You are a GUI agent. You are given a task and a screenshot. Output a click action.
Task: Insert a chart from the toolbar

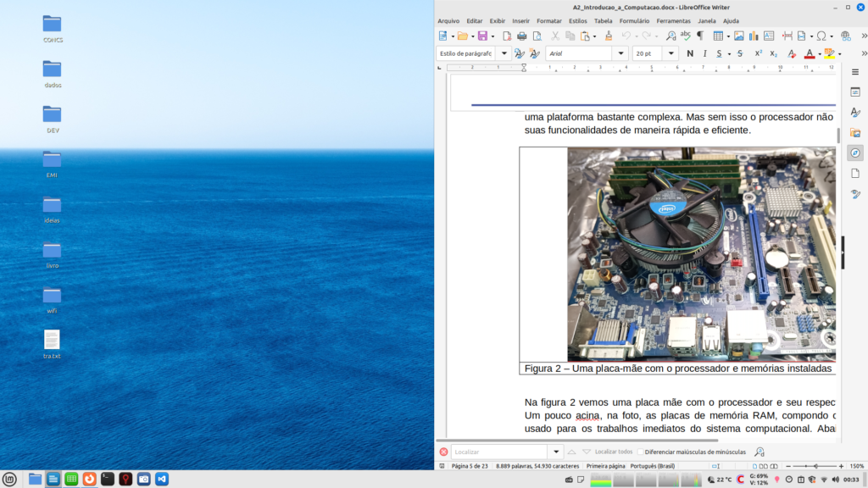click(754, 36)
